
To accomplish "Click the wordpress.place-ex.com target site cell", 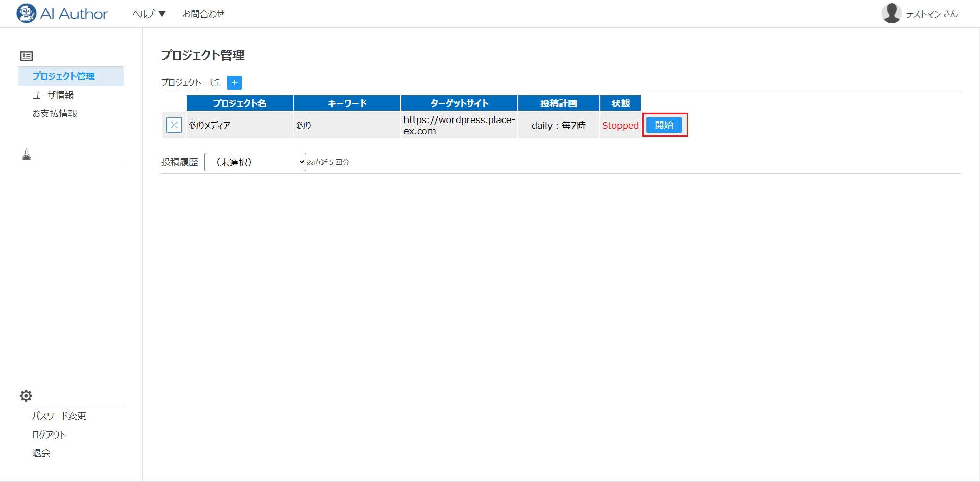I will 459,125.
